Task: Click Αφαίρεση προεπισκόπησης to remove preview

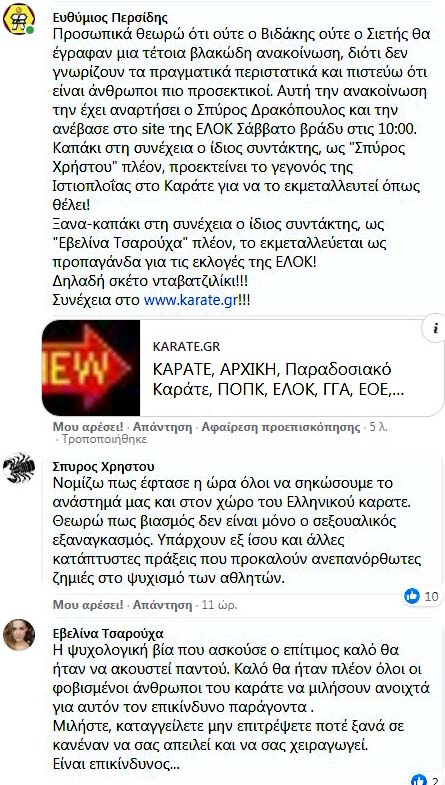Action: pyautogui.click(x=280, y=427)
